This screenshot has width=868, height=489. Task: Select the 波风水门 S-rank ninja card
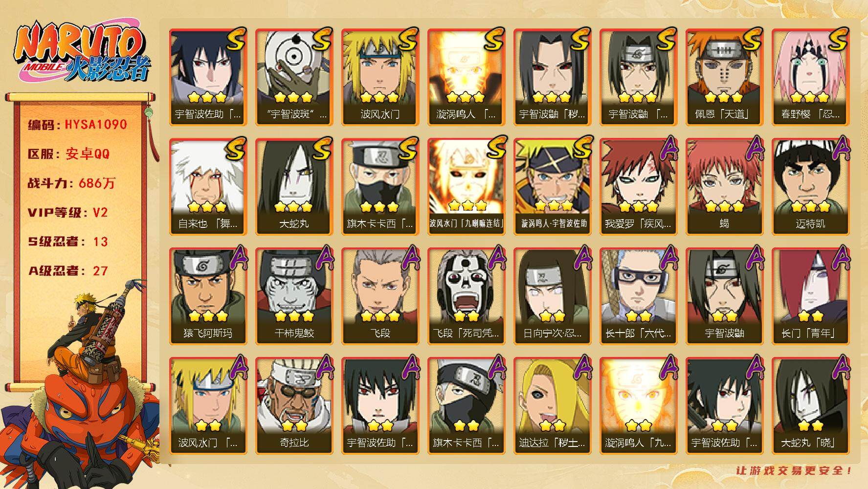[380, 77]
